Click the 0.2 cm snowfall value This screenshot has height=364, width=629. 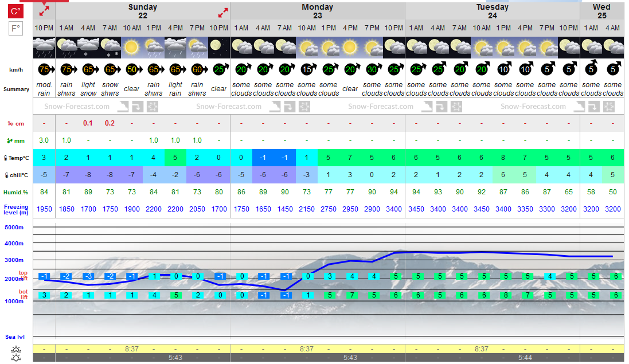(x=110, y=123)
